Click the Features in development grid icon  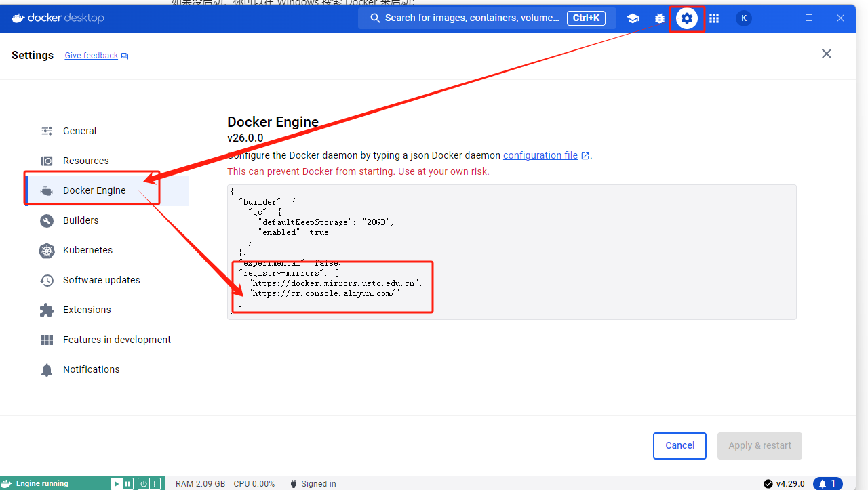(x=47, y=340)
